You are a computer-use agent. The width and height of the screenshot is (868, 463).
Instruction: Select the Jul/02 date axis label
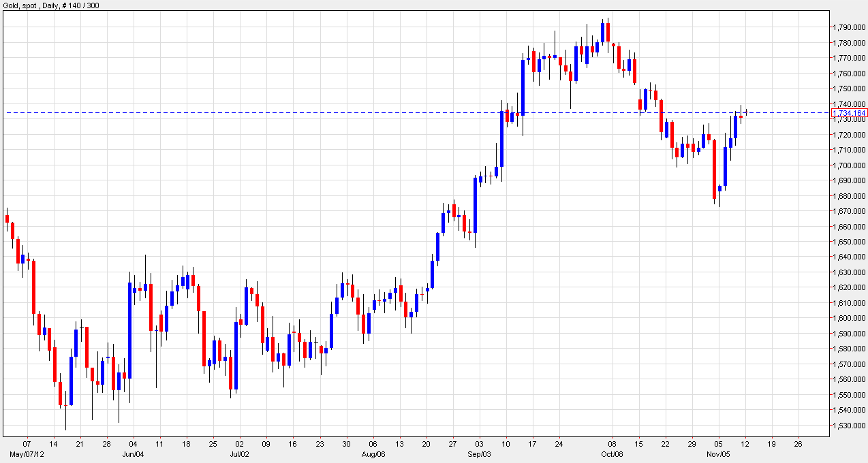[238, 452]
